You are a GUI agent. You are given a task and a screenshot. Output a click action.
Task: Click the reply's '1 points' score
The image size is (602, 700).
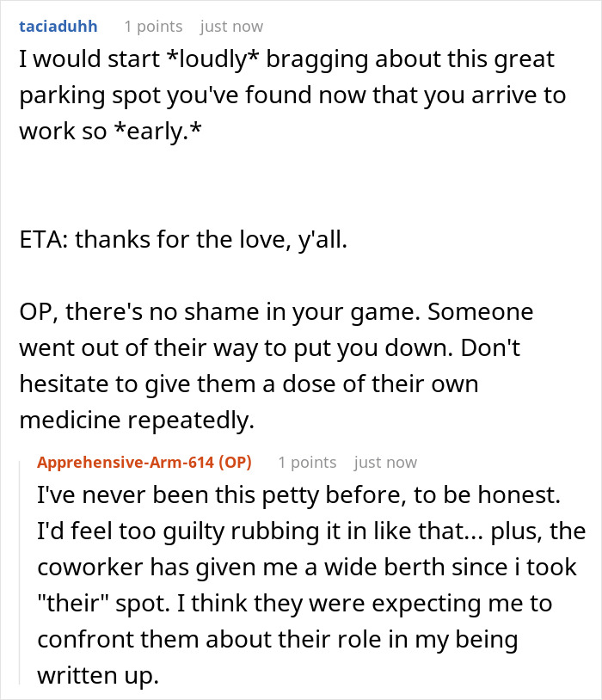coord(307,463)
